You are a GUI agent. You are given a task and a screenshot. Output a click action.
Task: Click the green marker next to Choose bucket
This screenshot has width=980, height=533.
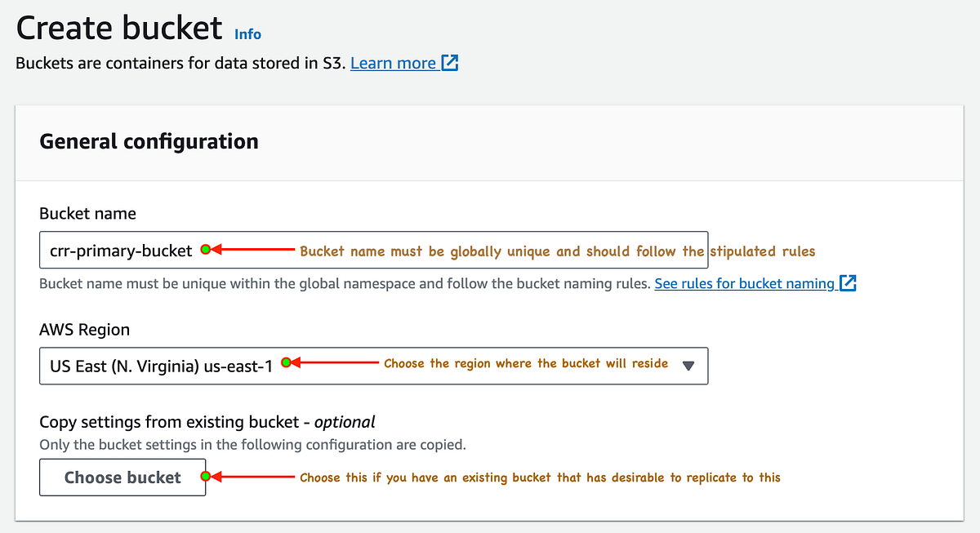coord(205,477)
